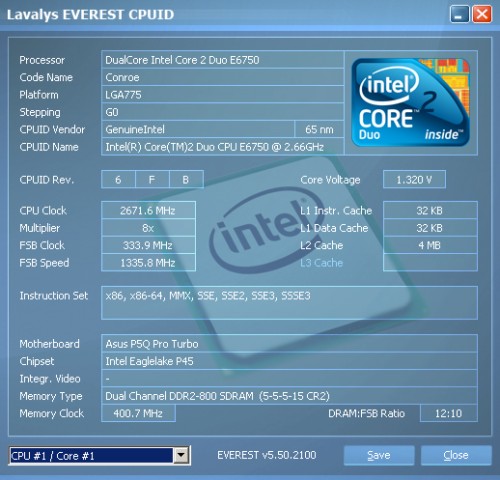Click the G0 stepping value
Image resolution: width=500 pixels, height=480 pixels.
(x=222, y=112)
